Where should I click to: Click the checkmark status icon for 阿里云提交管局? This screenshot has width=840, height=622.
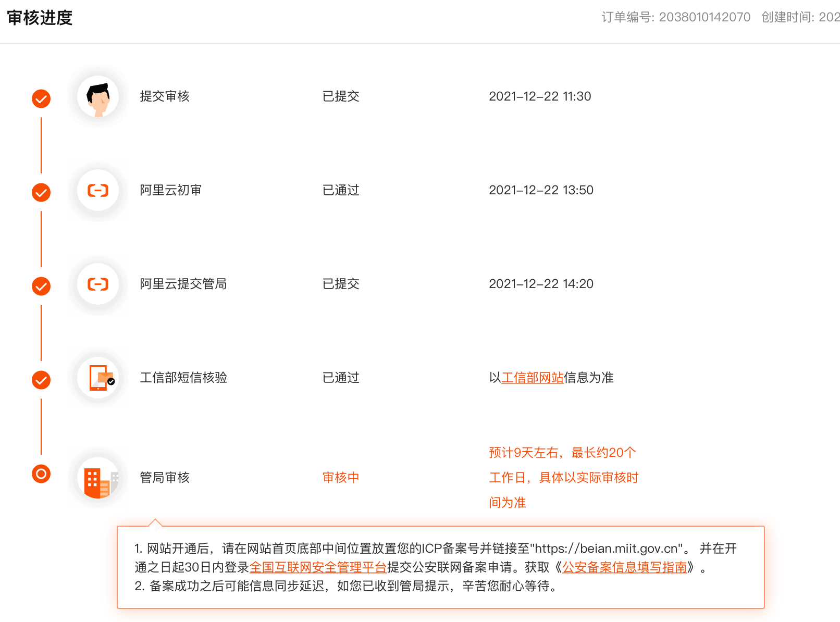point(41,286)
